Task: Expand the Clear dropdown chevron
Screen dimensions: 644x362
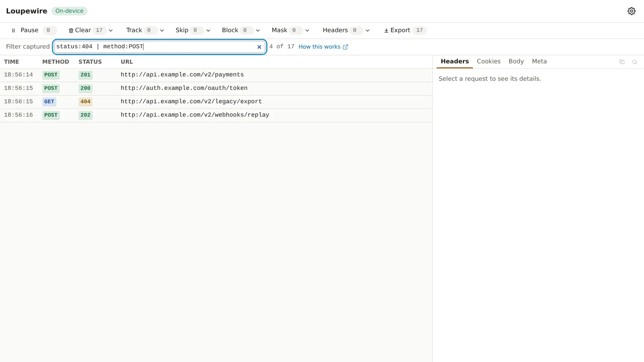Action: click(111, 30)
